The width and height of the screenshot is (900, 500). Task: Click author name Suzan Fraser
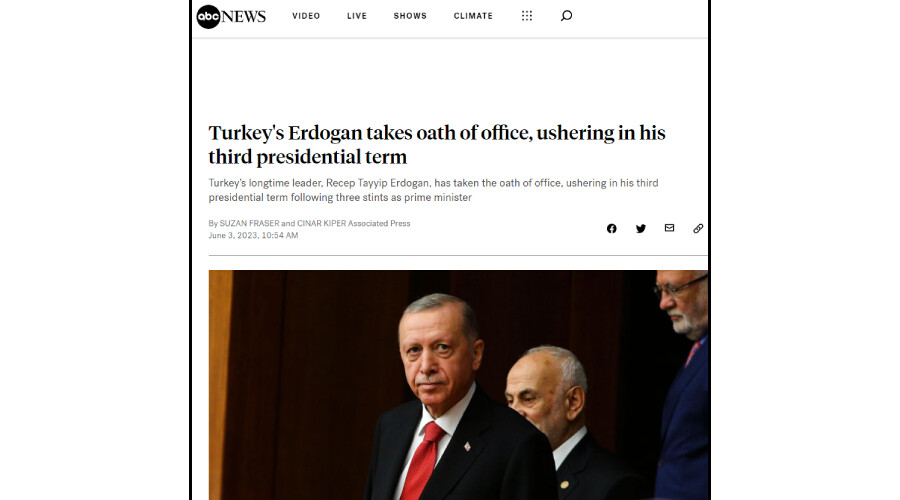click(x=249, y=223)
